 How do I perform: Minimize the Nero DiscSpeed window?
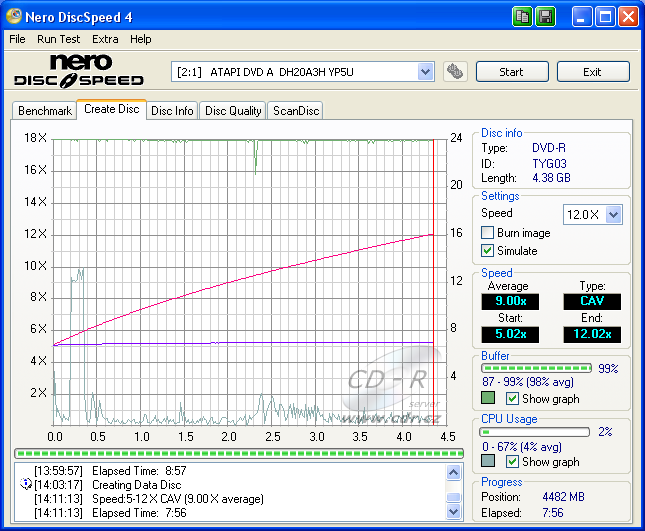[581, 17]
